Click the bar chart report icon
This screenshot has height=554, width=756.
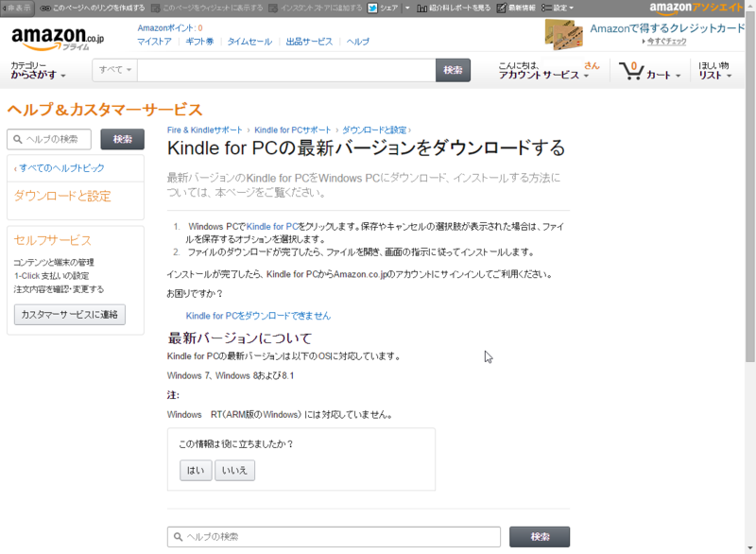421,9
